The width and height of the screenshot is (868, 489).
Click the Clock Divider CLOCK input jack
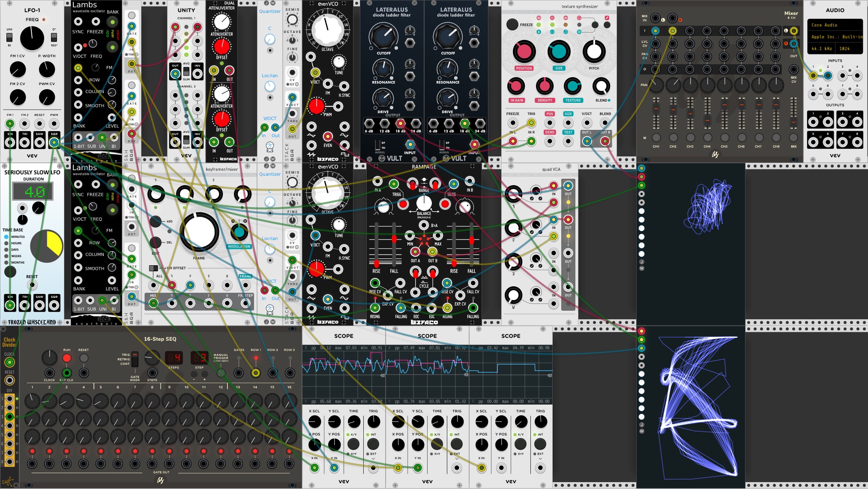9,363
